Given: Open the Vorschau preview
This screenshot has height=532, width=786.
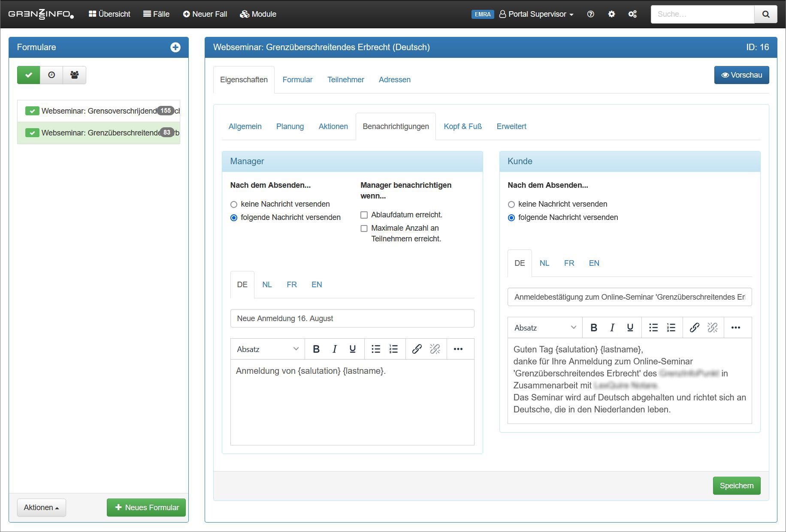Looking at the screenshot, I should (x=741, y=75).
